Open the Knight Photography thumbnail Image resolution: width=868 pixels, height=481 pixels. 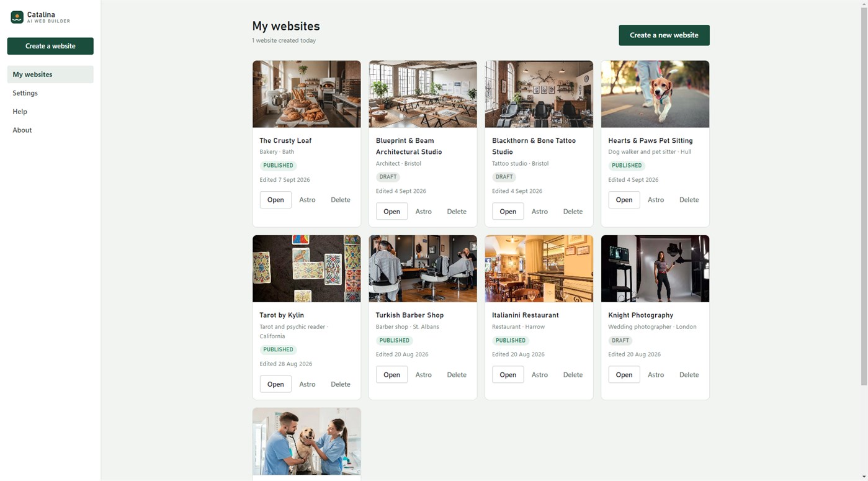655,269
